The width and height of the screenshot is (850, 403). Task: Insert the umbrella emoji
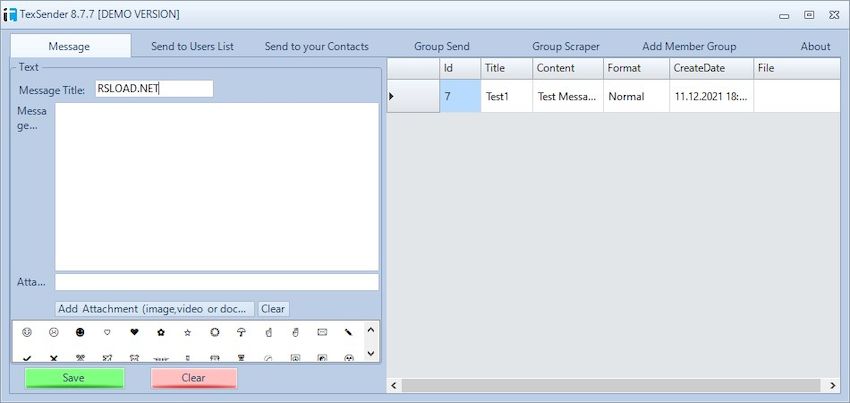coord(242,332)
